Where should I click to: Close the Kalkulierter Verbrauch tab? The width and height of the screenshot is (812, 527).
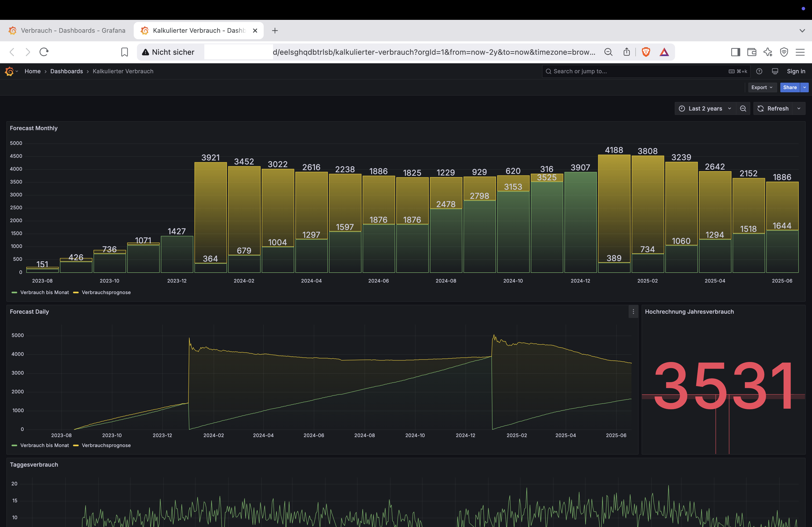point(255,31)
